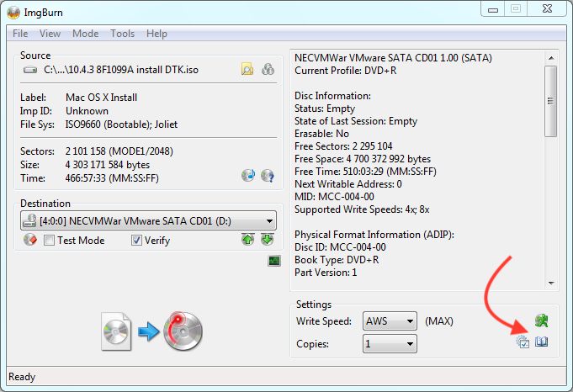Click the 'Ready' status bar text
Viewport: 573px width, 392px height.
22,377
